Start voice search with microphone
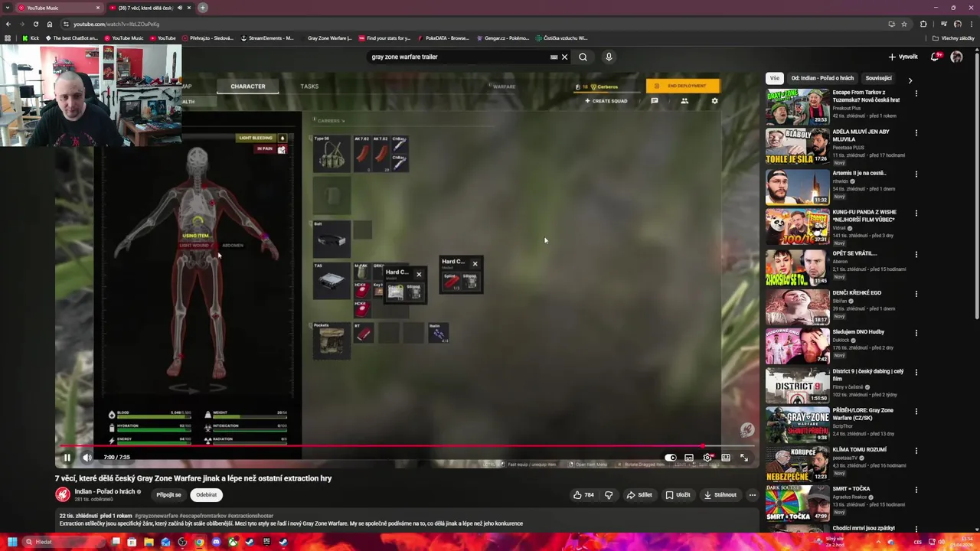 point(609,57)
